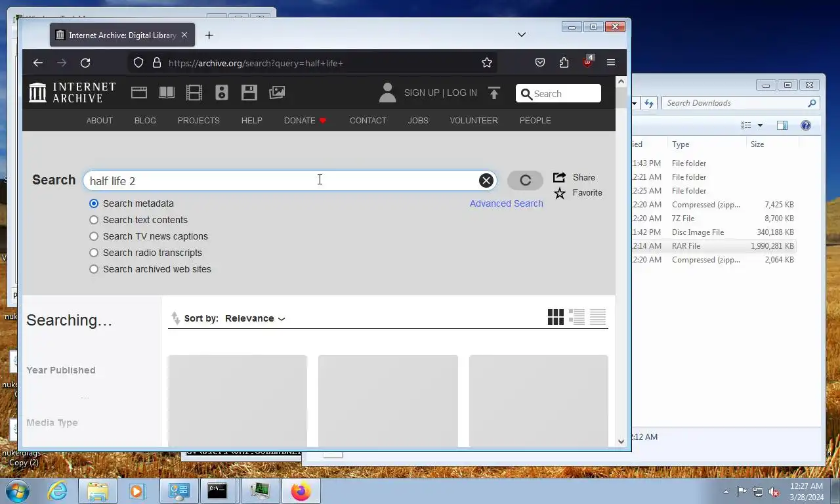Clear the search query with X icon

tap(486, 180)
